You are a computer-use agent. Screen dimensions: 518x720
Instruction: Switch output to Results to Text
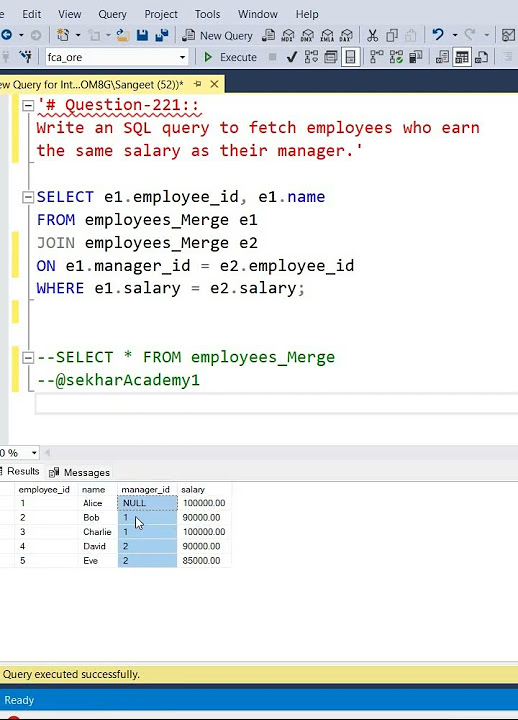point(442,57)
